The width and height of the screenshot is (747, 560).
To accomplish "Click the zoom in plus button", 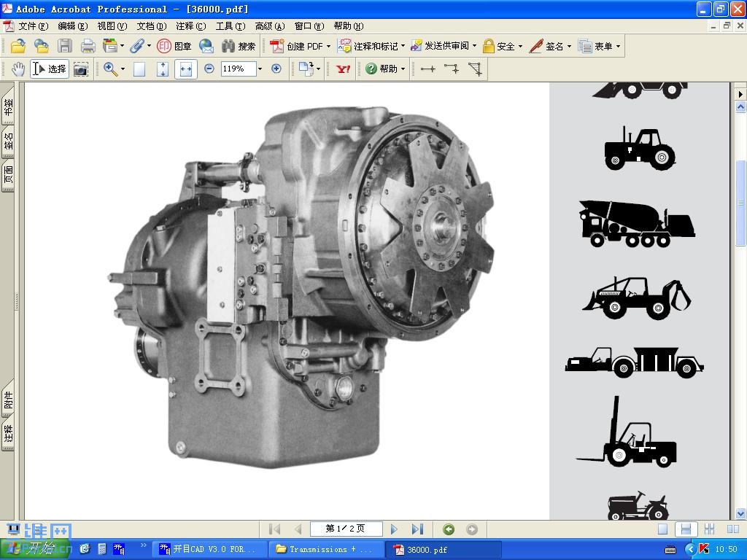I will (x=276, y=69).
